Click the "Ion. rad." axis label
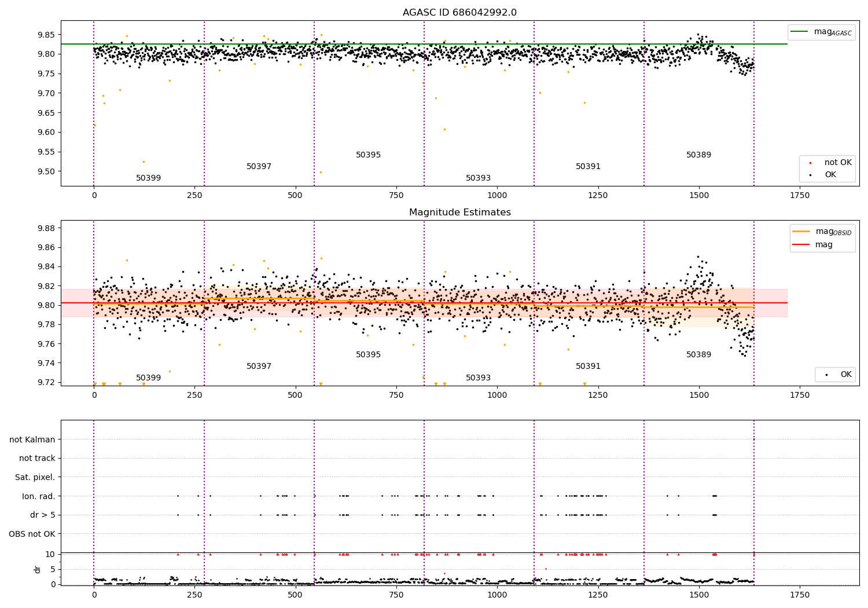The width and height of the screenshot is (868, 608). pyautogui.click(x=39, y=496)
